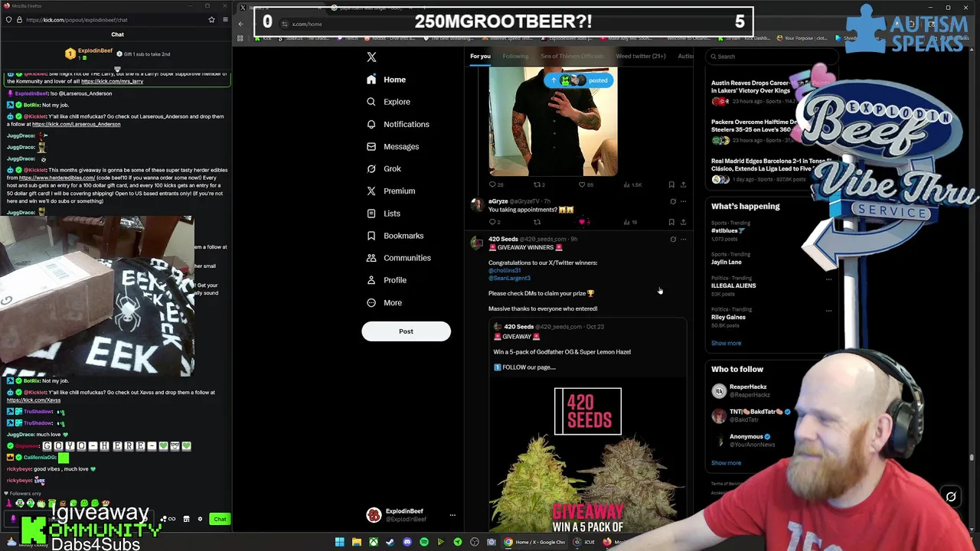Click Grok icon on 420 Seeds tweet
Screen dimensions: 980x551
coord(673,239)
